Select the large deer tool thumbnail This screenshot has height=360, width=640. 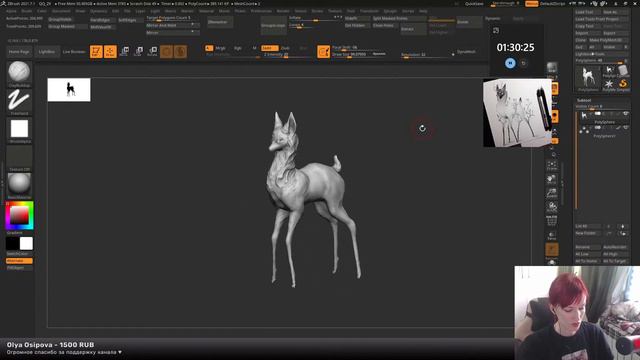(588, 78)
